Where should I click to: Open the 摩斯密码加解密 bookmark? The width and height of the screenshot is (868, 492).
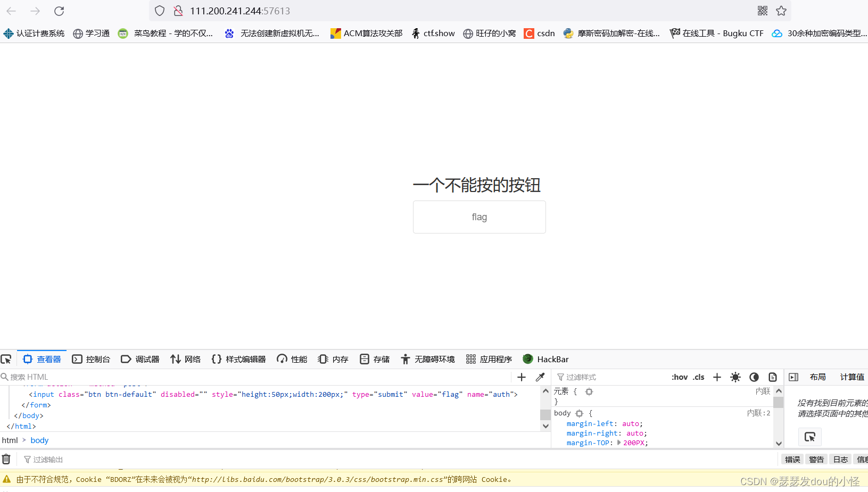(x=612, y=33)
